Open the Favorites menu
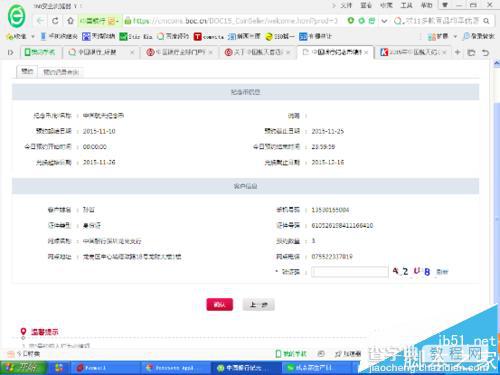Viewport: 500px width, 375px height. coord(386,5)
